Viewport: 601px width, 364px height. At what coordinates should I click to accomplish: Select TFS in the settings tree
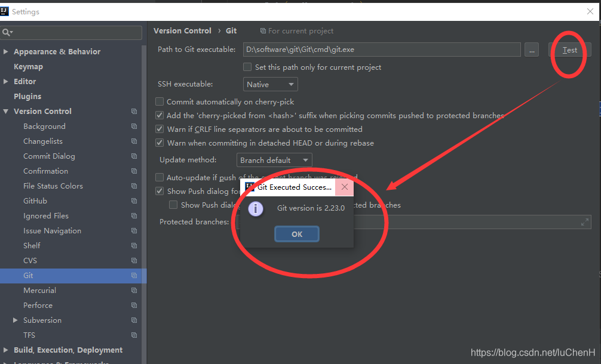pyautogui.click(x=29, y=335)
